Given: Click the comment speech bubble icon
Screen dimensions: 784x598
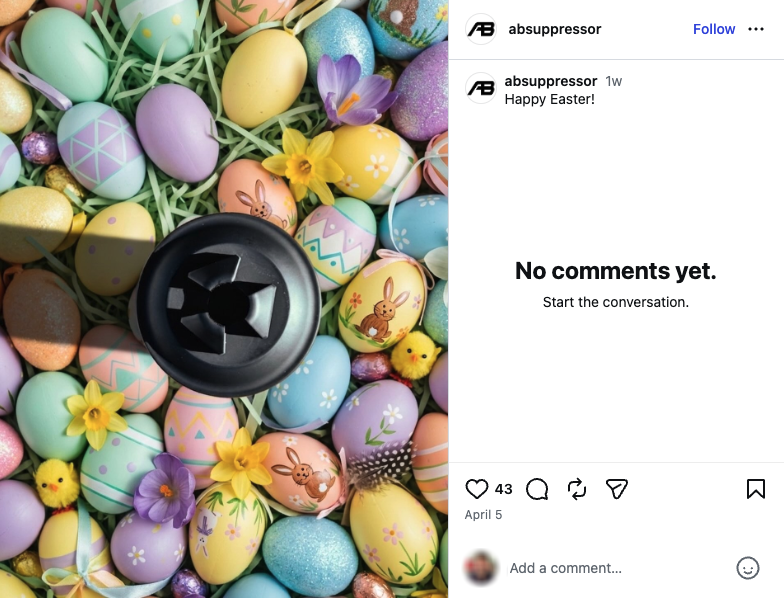Looking at the screenshot, I should [537, 488].
